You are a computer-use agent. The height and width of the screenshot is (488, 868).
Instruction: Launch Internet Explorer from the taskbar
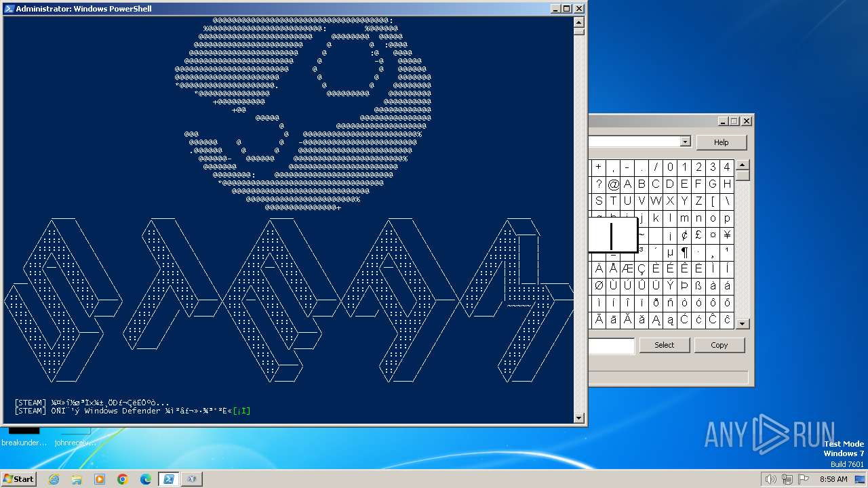point(54,479)
